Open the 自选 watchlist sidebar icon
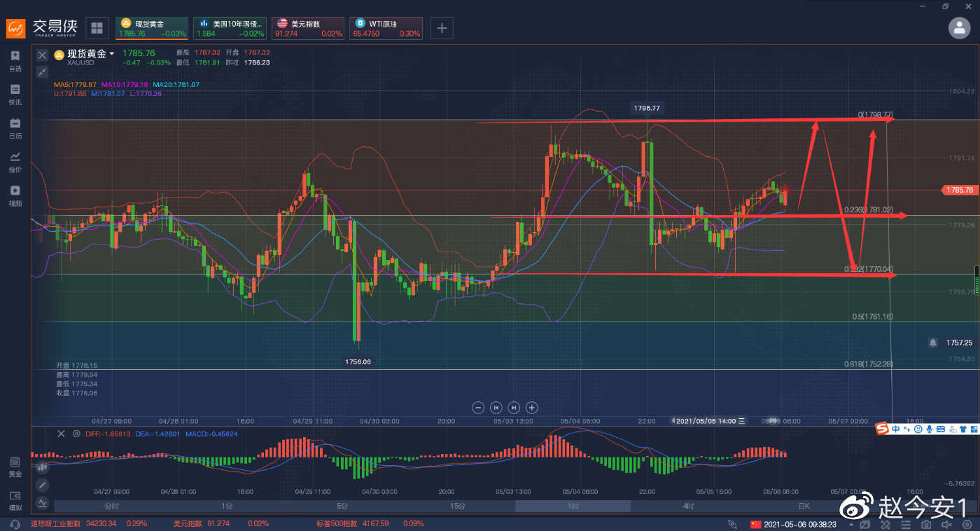This screenshot has width=980, height=531. click(15, 61)
